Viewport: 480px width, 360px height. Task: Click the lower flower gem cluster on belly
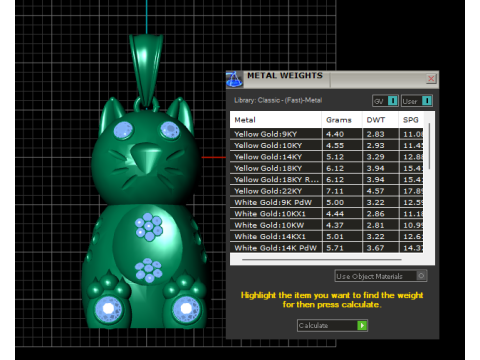tap(149, 270)
